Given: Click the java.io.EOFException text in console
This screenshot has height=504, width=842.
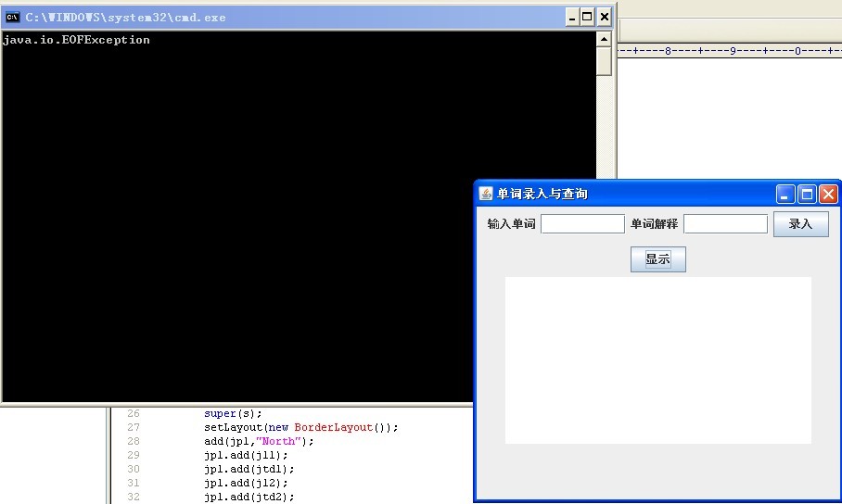Looking at the screenshot, I should click(76, 40).
